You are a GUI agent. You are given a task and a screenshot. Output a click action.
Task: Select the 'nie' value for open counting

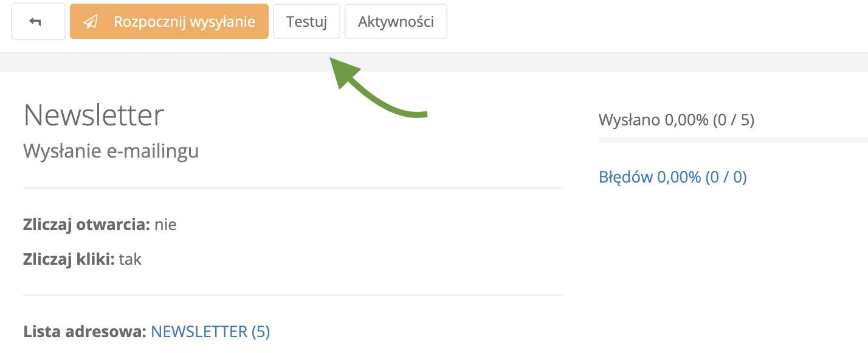[165, 225]
